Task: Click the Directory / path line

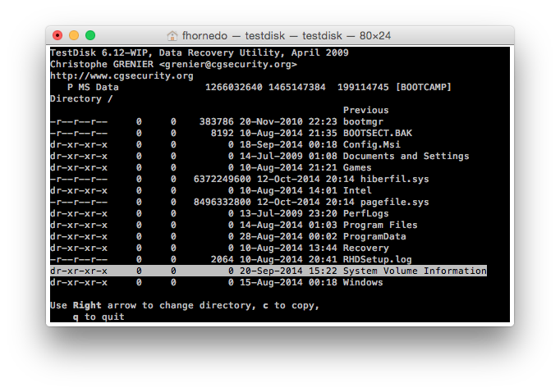Action: click(x=81, y=98)
